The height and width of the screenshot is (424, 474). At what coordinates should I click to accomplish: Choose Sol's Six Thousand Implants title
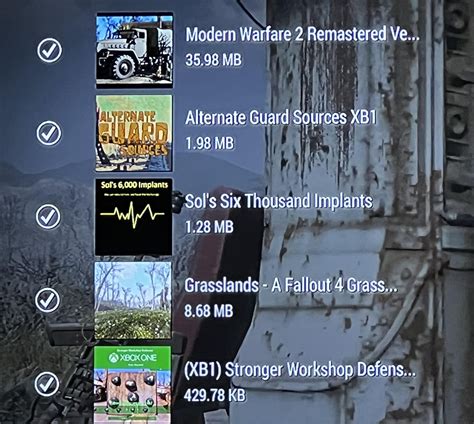[x=278, y=201]
